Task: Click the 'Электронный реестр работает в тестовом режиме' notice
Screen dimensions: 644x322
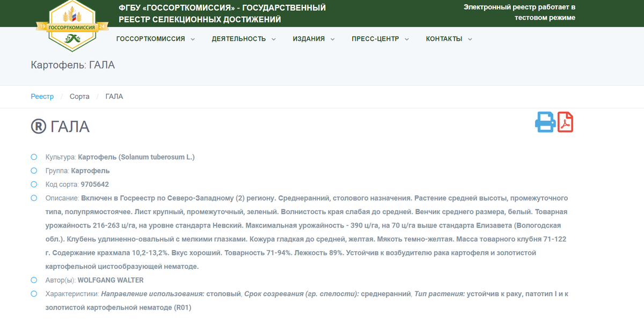Action: (519, 12)
